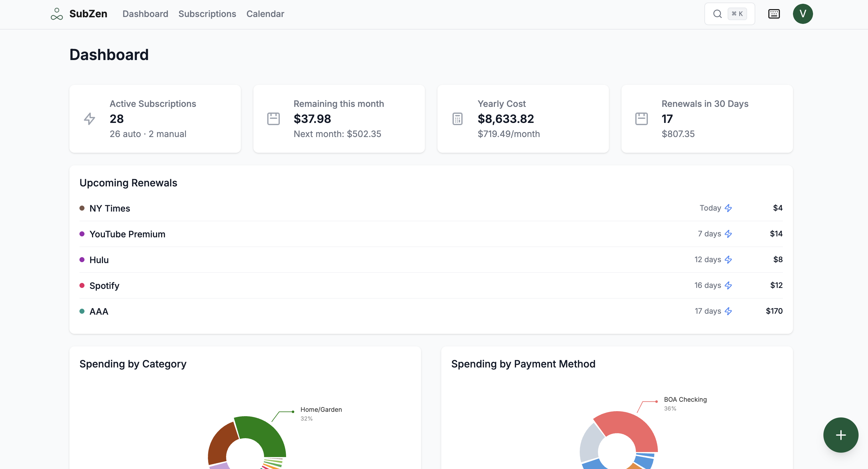Screen dimensions: 868x469
Task: Go to the Dashboard nav item
Action: tap(145, 14)
